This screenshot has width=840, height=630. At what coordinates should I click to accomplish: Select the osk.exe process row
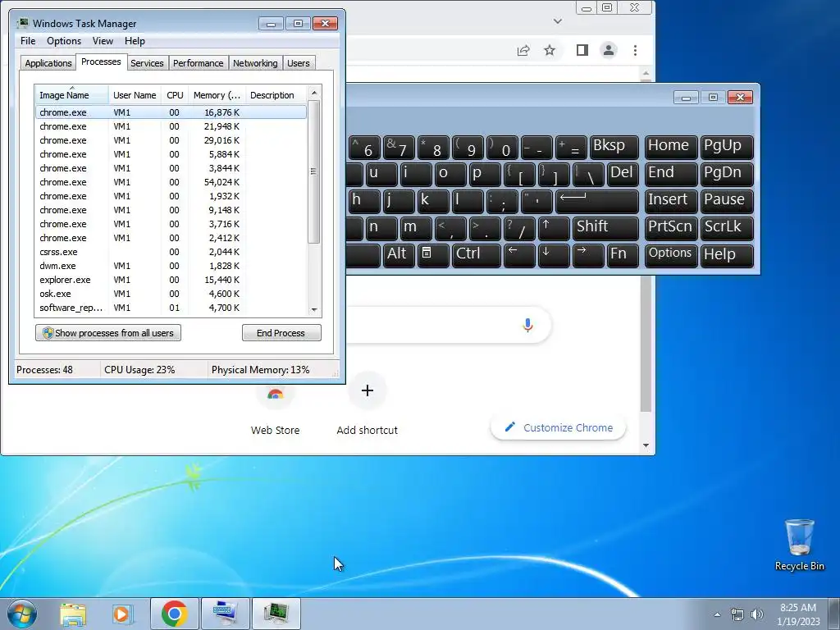pos(171,294)
